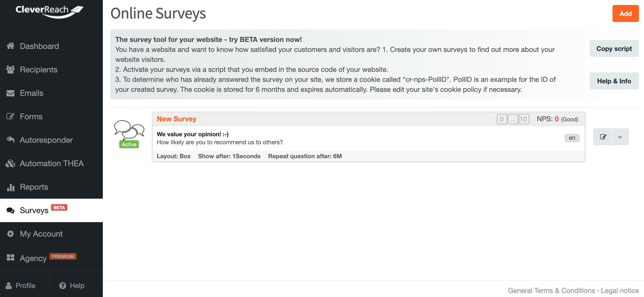Open Forms via its pencil icon
Viewport: 644px width, 297px height.
[10, 116]
